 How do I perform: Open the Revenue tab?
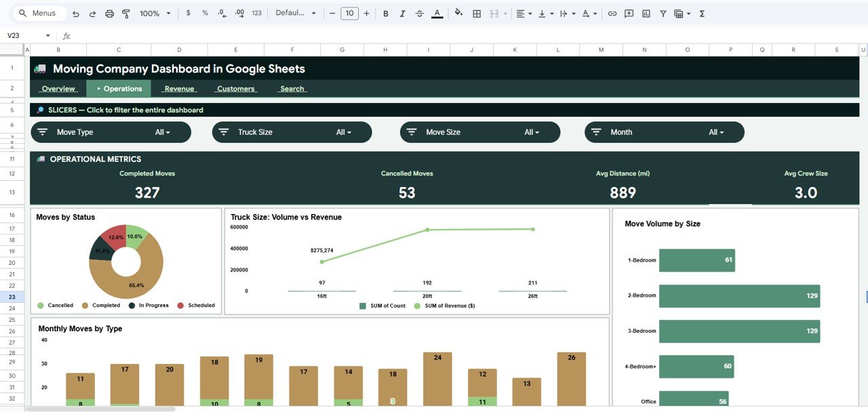point(179,89)
